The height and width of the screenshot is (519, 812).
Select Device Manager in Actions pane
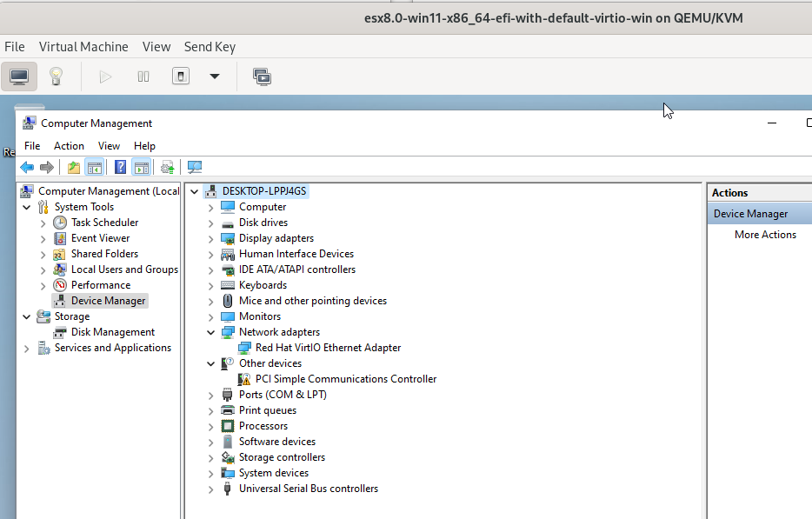point(750,214)
